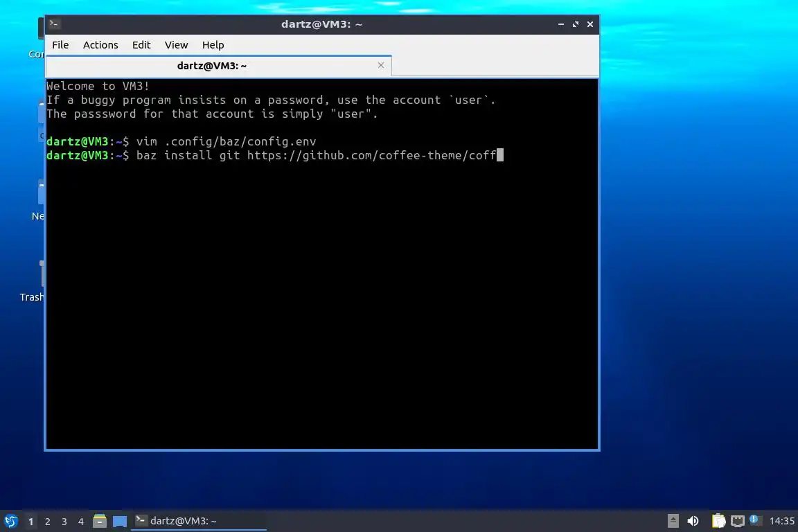Open the network connection tray icon

[x=738, y=521]
